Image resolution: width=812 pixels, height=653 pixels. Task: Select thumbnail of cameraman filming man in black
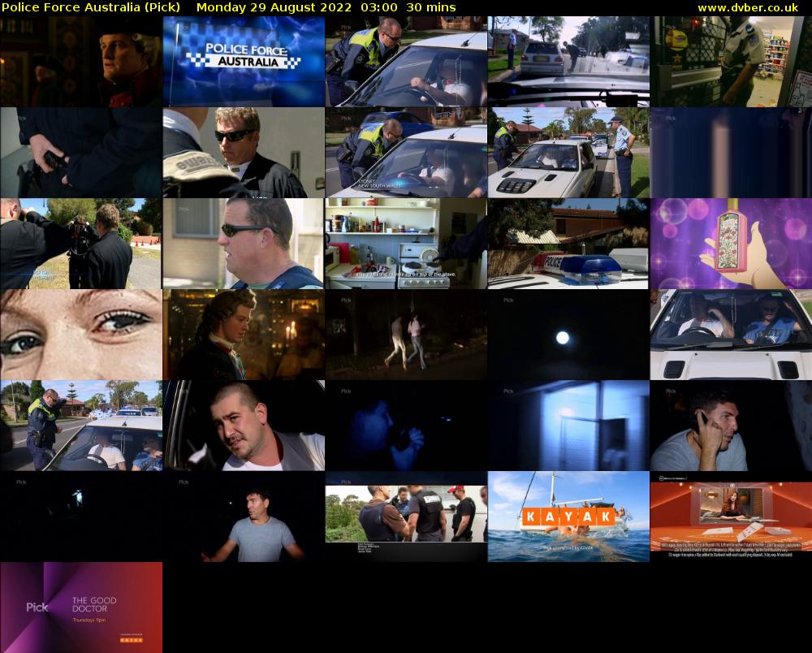tap(81, 244)
